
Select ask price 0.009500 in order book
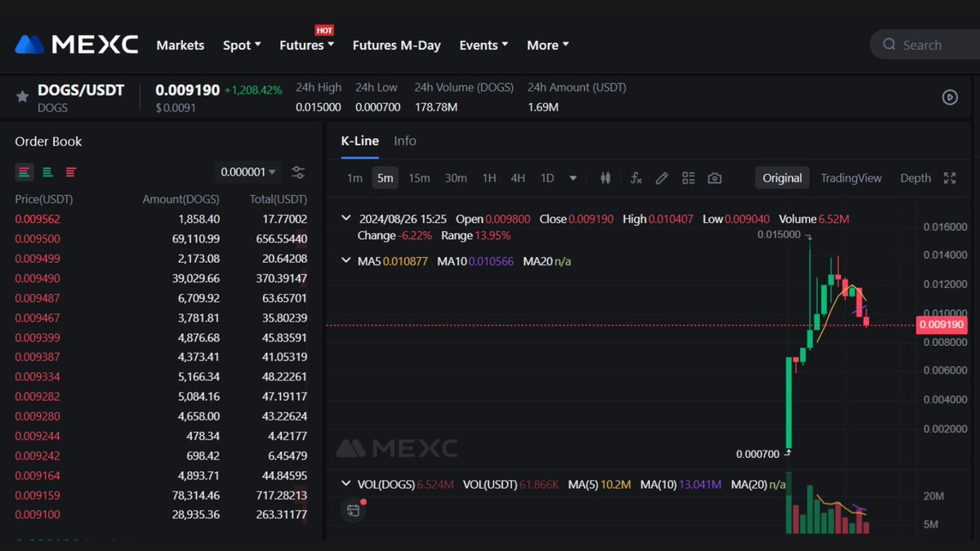click(x=38, y=238)
